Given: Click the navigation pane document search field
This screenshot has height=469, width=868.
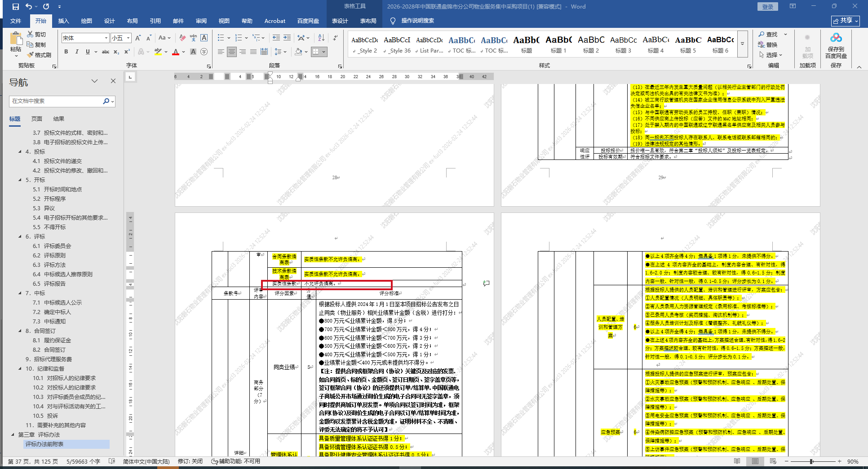Looking at the screenshot, I should 56,102.
